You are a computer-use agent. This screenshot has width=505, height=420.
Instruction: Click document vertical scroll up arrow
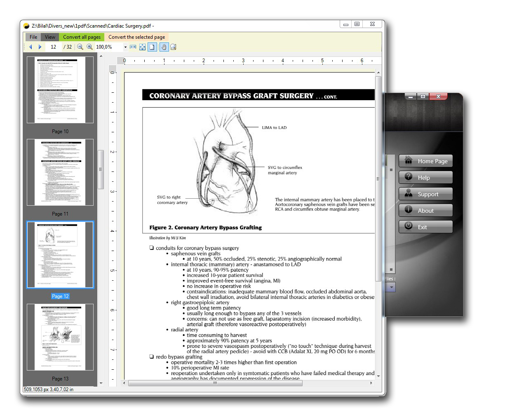click(x=378, y=73)
